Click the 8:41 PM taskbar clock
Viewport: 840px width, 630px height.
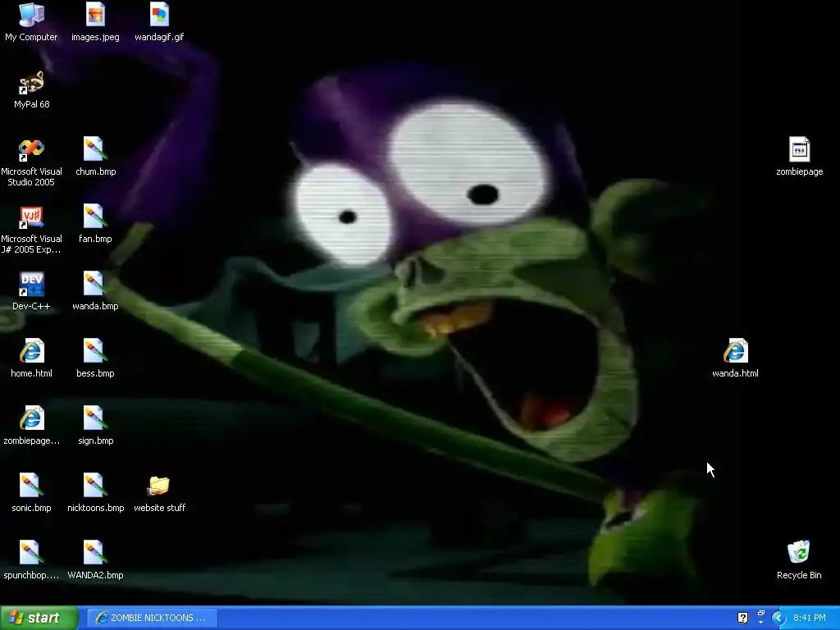point(810,618)
